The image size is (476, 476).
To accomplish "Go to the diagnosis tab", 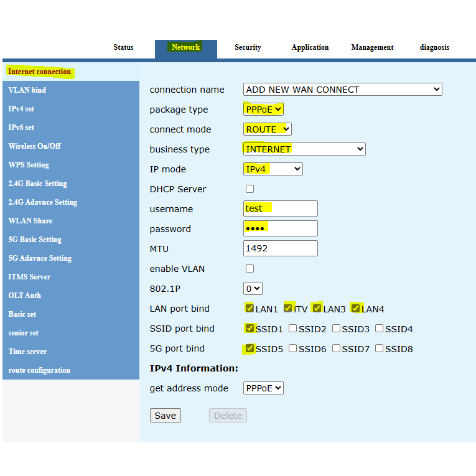I will pyautogui.click(x=434, y=47).
